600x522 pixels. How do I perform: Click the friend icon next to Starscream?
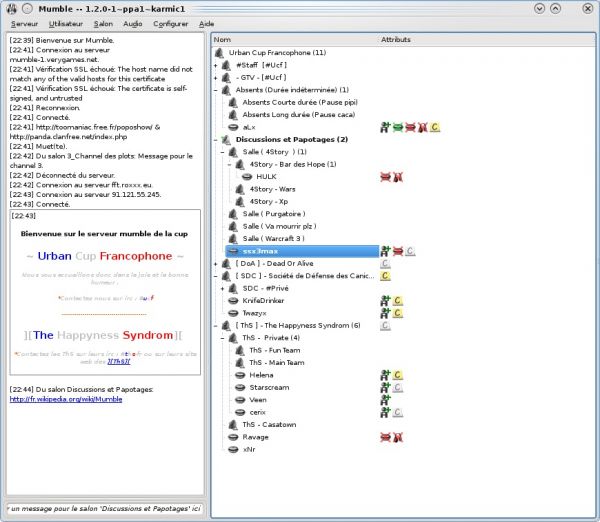[385, 387]
